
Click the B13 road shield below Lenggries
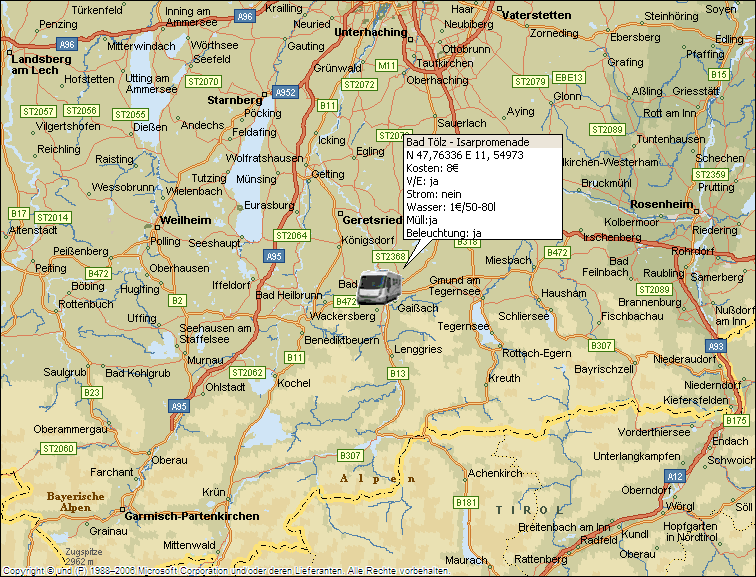(398, 373)
